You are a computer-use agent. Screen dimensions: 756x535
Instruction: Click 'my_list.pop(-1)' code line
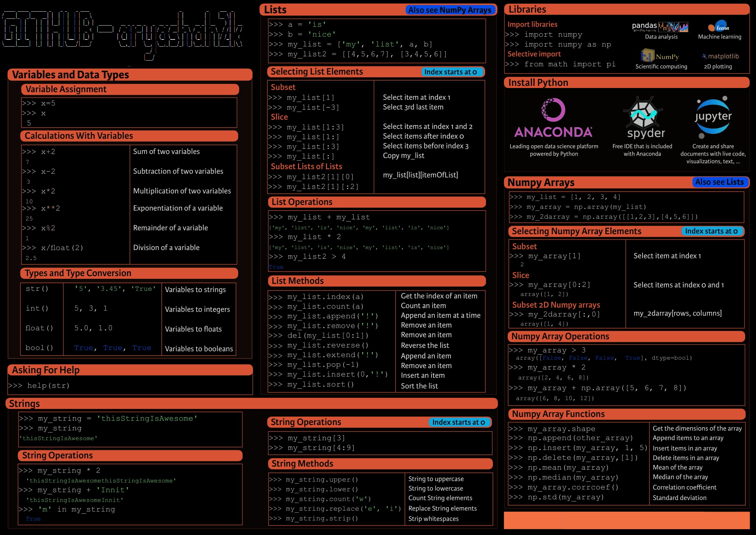point(313,365)
